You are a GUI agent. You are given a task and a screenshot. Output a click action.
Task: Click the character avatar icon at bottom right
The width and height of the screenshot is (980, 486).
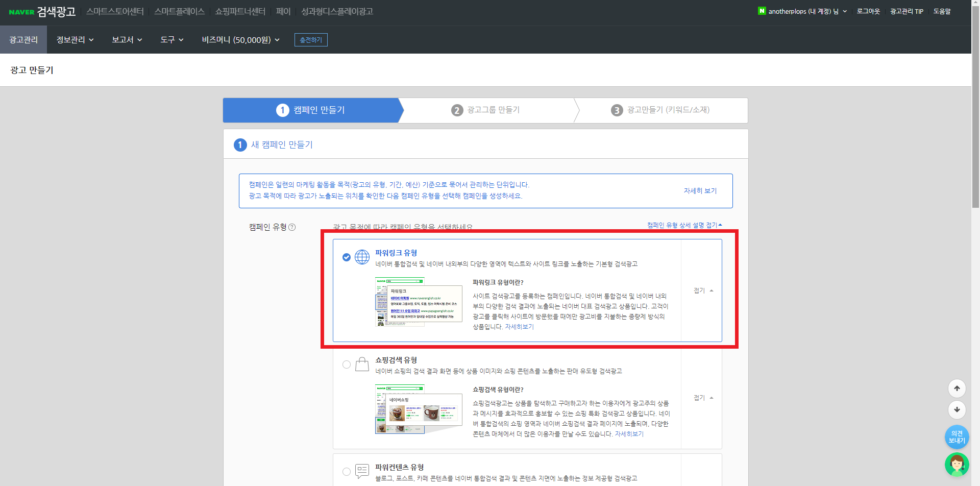pos(957,465)
